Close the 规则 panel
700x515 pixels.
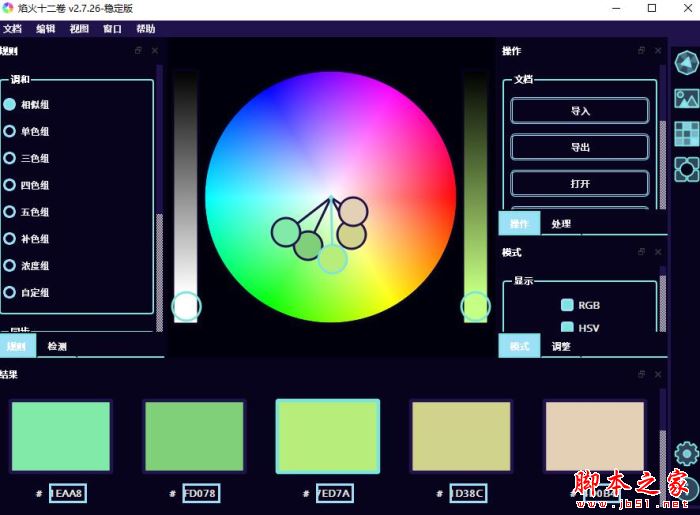154,50
